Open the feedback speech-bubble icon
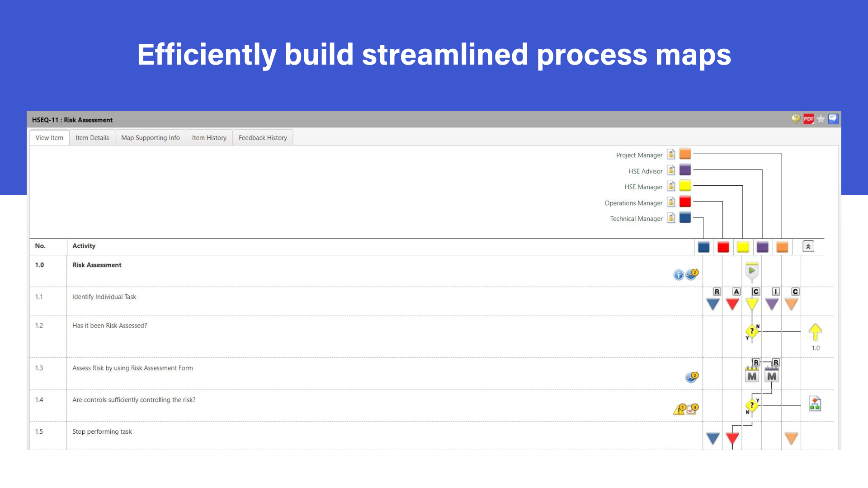This screenshot has height=488, width=868. pyautogui.click(x=833, y=119)
